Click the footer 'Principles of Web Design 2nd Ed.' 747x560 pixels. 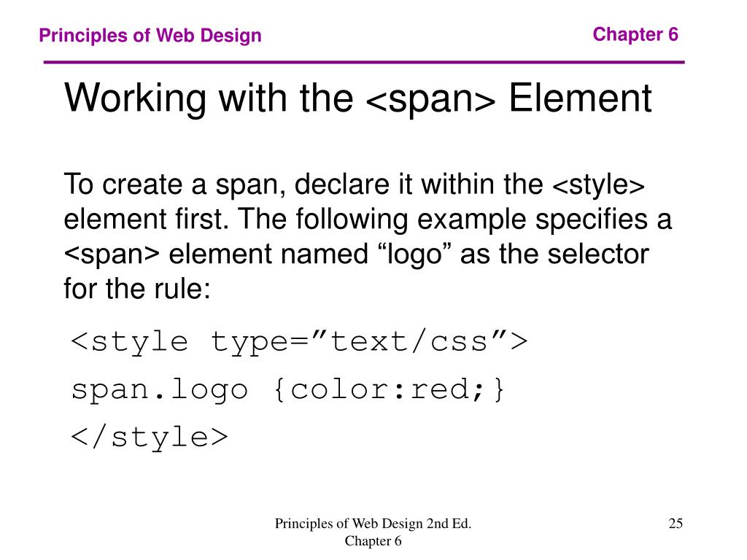373,524
